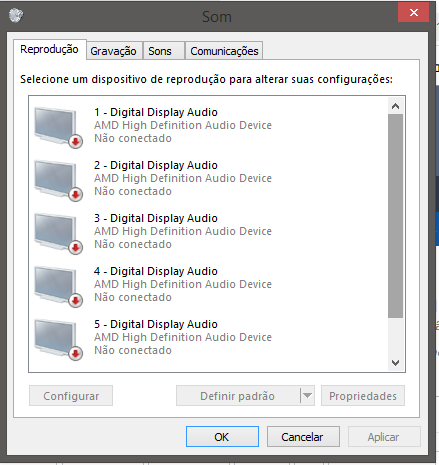Select the 5 - Digital Display Audio monitor icon
Viewport: 439px width, 465px height.
(x=57, y=339)
